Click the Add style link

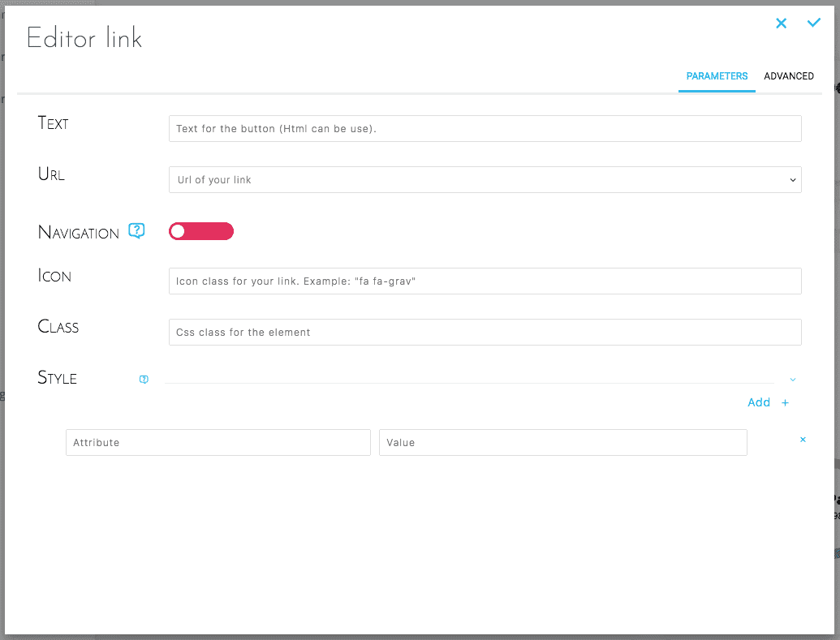pos(759,402)
